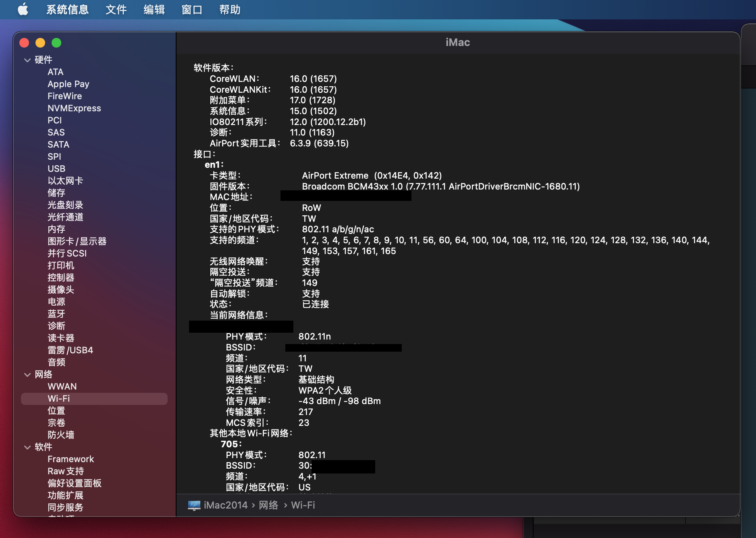Select 读卡器 in the sidebar
This screenshot has width=756, height=538.
[x=61, y=338]
